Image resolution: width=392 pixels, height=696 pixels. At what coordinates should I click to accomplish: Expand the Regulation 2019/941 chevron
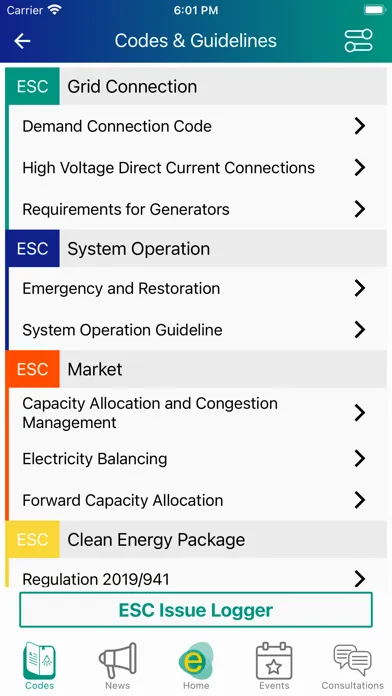[x=360, y=578]
